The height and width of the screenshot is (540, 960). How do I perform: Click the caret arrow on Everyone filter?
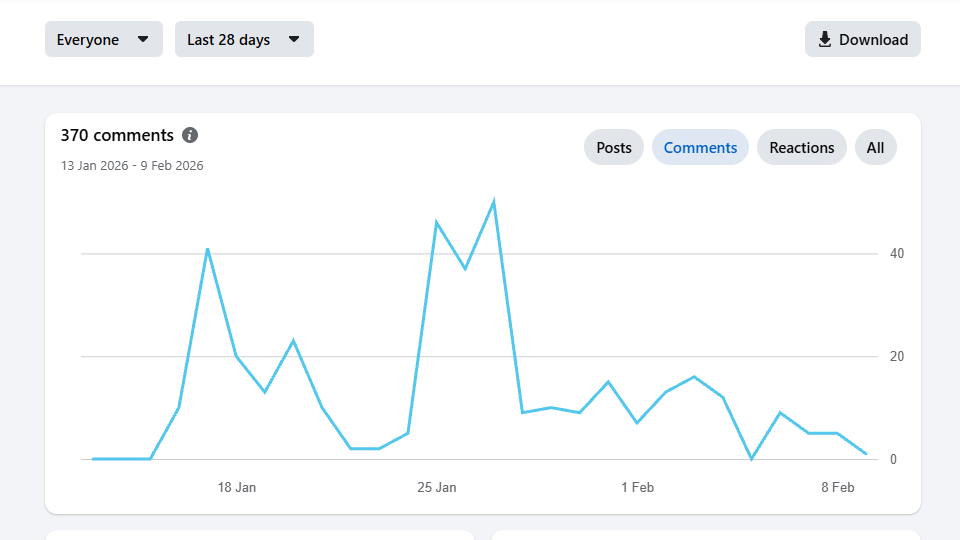coord(143,40)
